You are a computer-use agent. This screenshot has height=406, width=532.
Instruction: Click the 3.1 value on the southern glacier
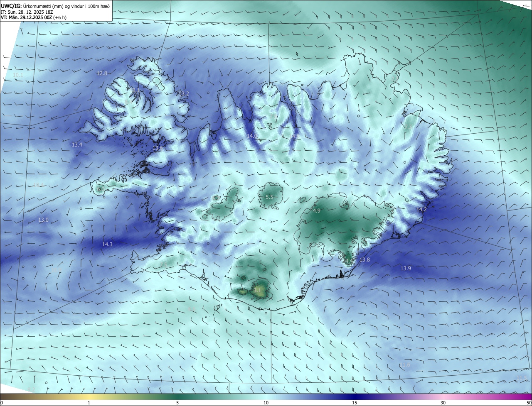click(257, 291)
